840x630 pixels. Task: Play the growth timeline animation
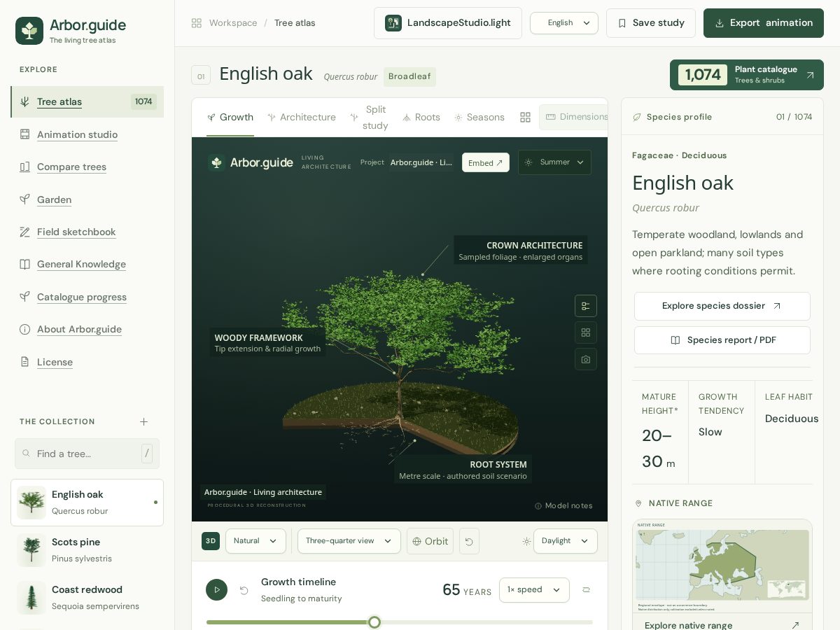coord(216,589)
